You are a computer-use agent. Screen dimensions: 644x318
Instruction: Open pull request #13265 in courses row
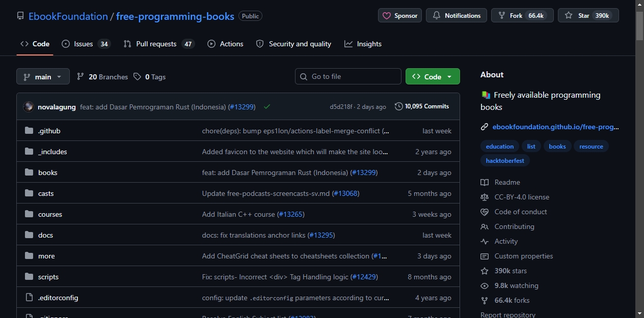pyautogui.click(x=290, y=214)
